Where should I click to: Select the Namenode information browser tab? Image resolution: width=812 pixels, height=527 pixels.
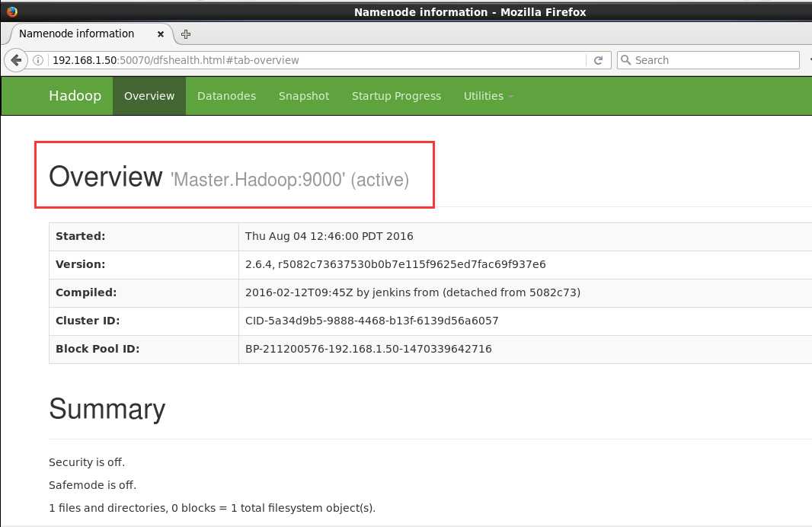click(x=91, y=34)
